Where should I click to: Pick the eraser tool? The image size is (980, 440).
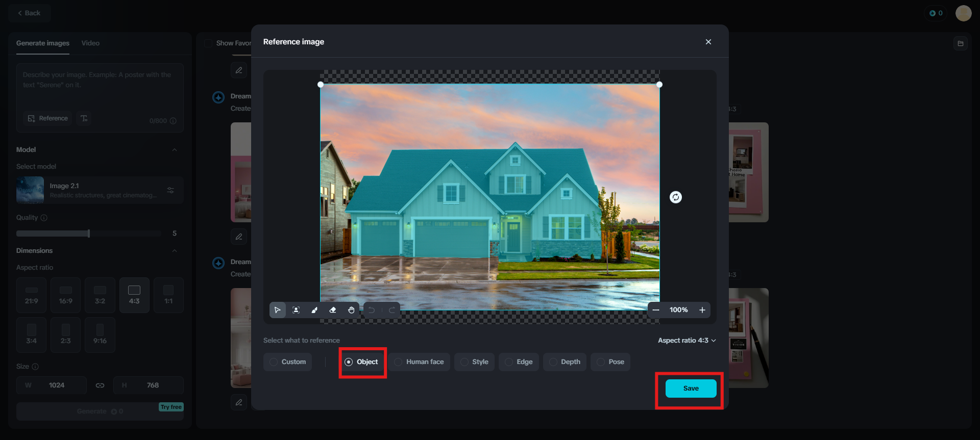[333, 310]
